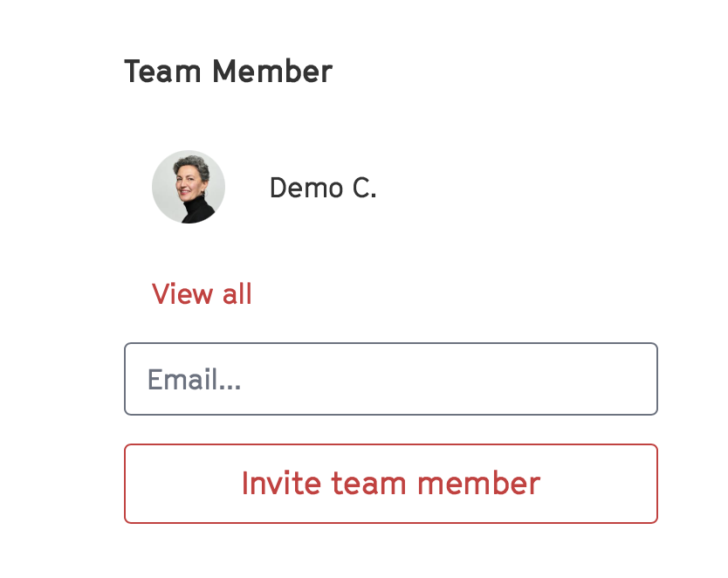Click the name label next to the avatar

(x=323, y=188)
